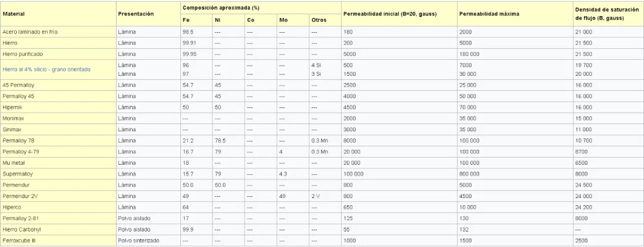
Task: Click the 24 500 saturation density value
Action: pos(583,185)
